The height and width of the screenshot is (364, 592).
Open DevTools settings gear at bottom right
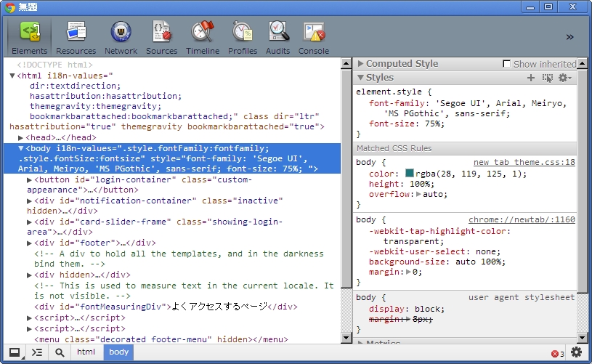(576, 352)
